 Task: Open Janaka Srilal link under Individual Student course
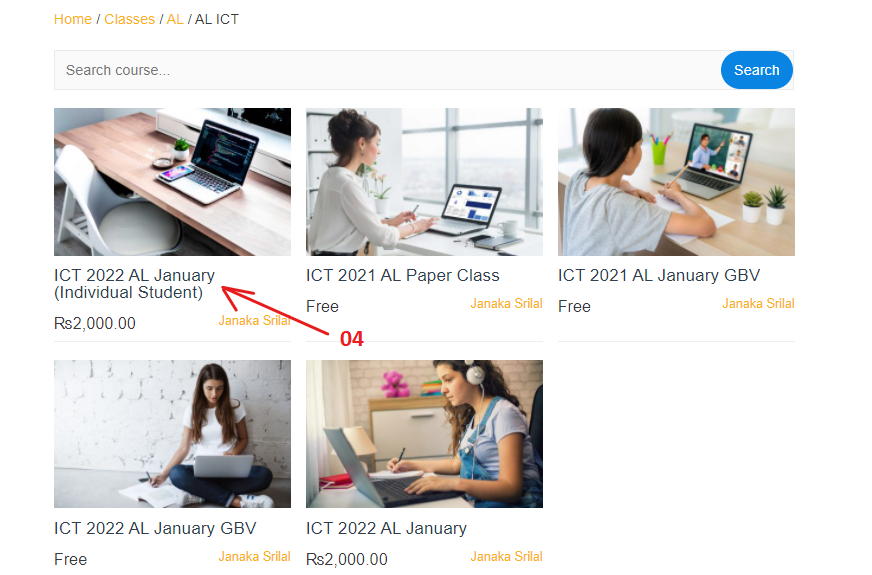pos(255,321)
